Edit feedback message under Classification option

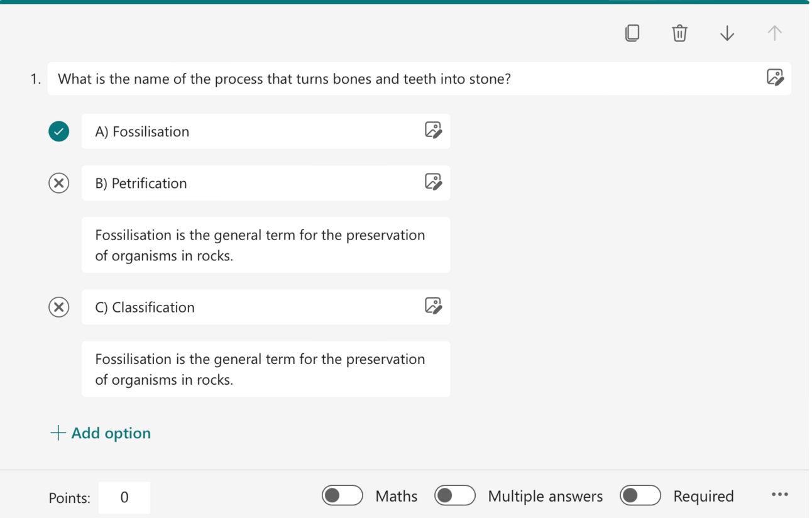tap(266, 369)
